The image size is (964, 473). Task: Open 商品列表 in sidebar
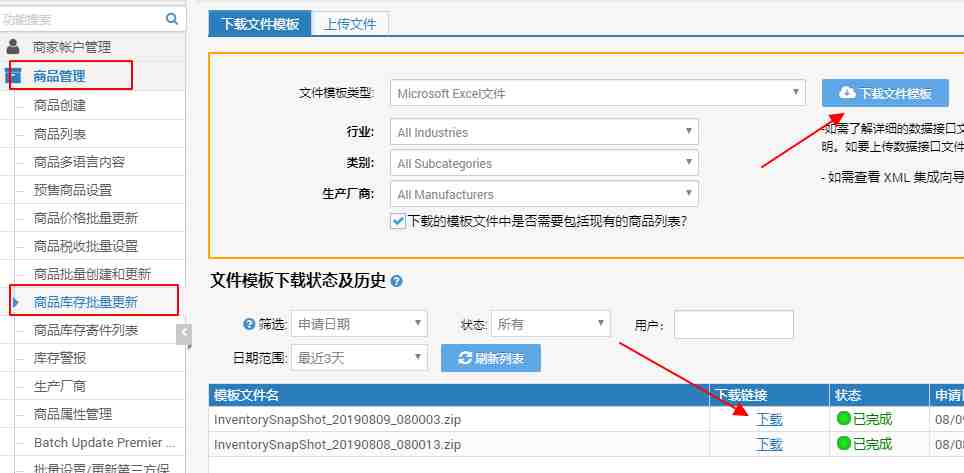pyautogui.click(x=60, y=134)
